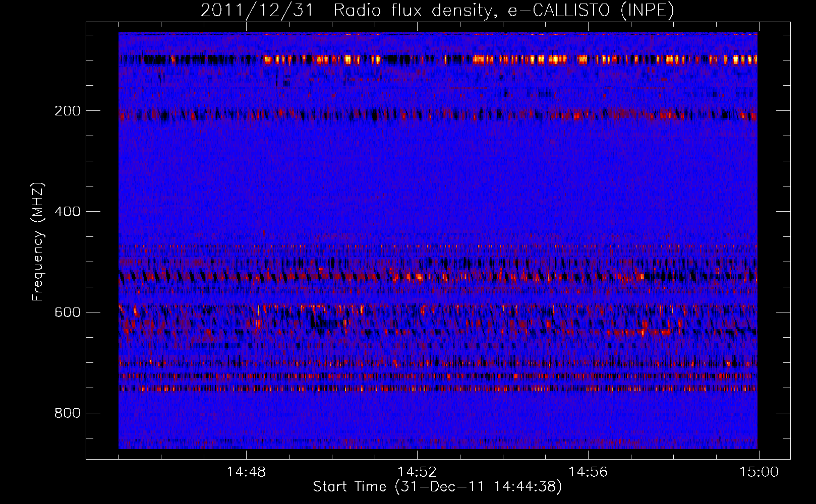Click the plot title "Radio flux density, e-CALLISTO (INPE)"

click(x=503, y=11)
